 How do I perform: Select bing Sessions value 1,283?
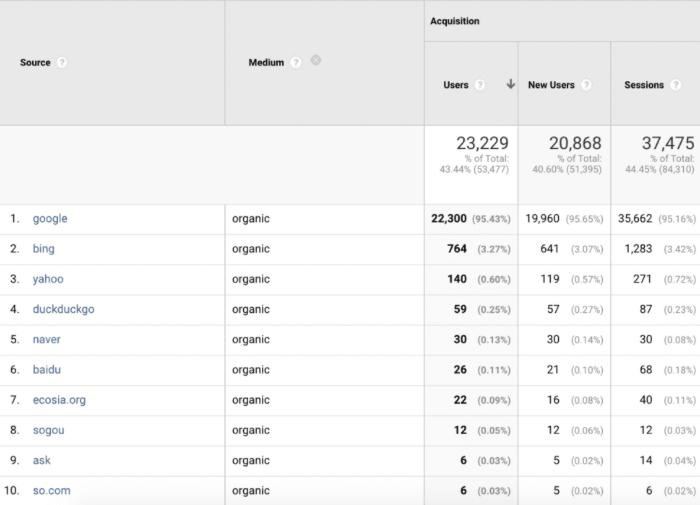(x=638, y=249)
